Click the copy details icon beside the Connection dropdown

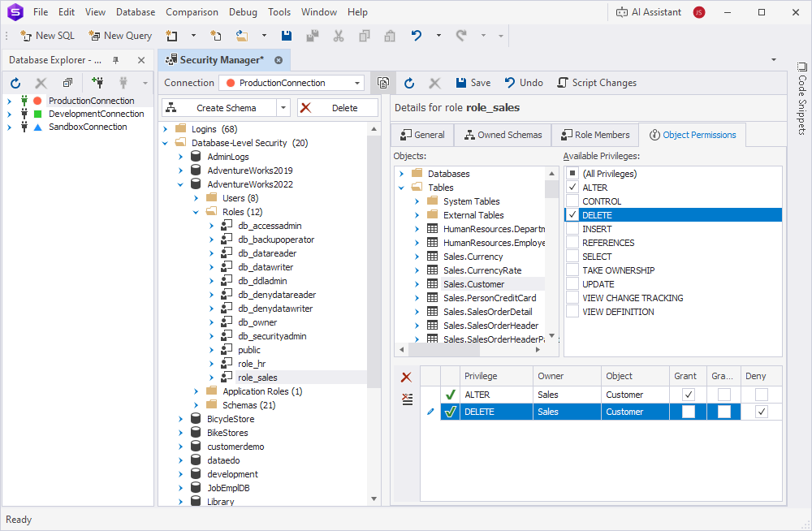click(382, 82)
